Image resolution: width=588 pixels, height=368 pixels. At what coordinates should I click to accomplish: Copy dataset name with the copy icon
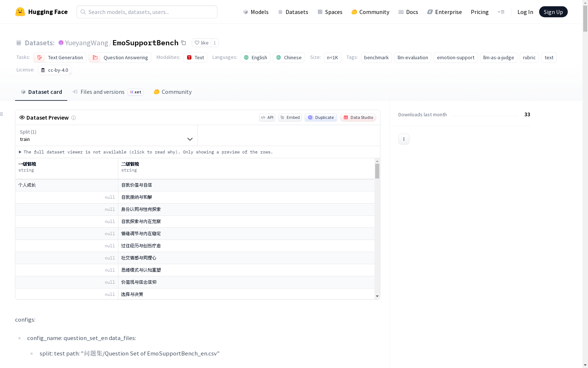tap(183, 43)
